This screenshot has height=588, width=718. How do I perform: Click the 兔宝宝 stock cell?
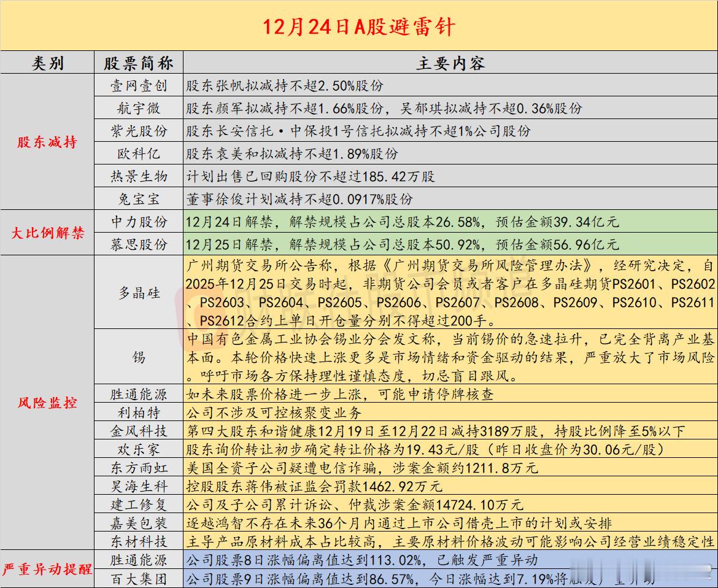138,199
